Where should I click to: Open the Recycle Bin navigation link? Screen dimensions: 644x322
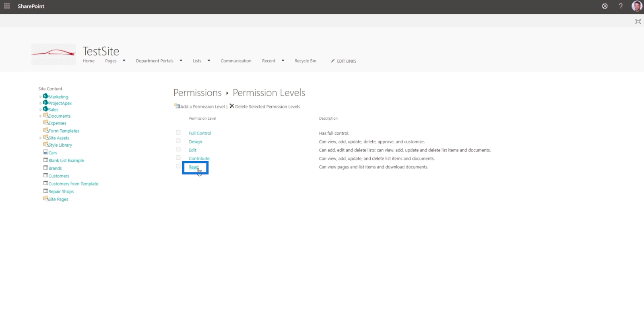tap(305, 61)
